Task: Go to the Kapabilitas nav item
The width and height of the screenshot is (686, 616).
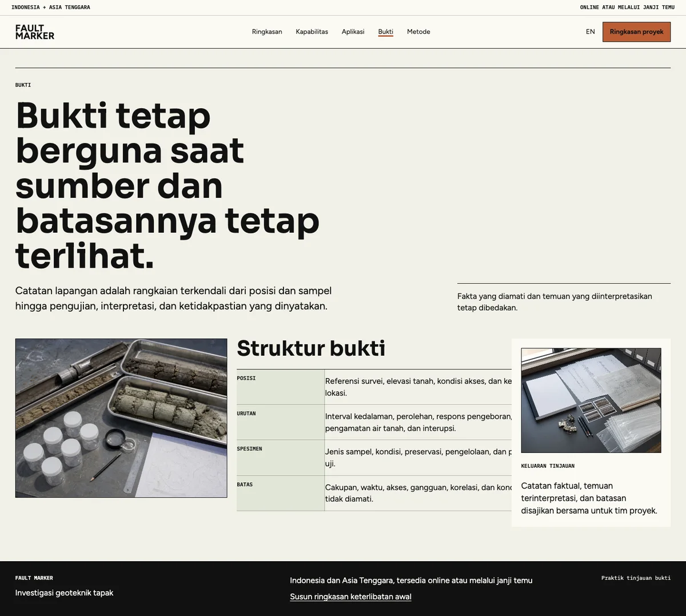Action: tap(312, 32)
